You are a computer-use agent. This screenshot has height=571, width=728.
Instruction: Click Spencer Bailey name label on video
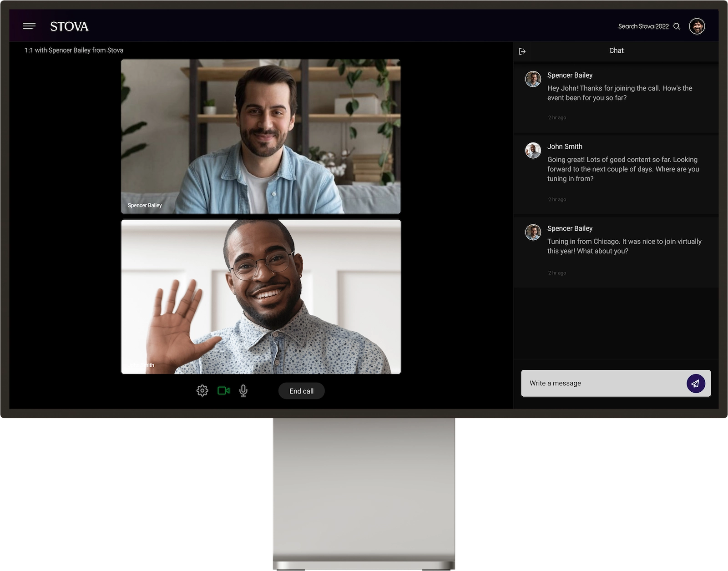coord(145,205)
